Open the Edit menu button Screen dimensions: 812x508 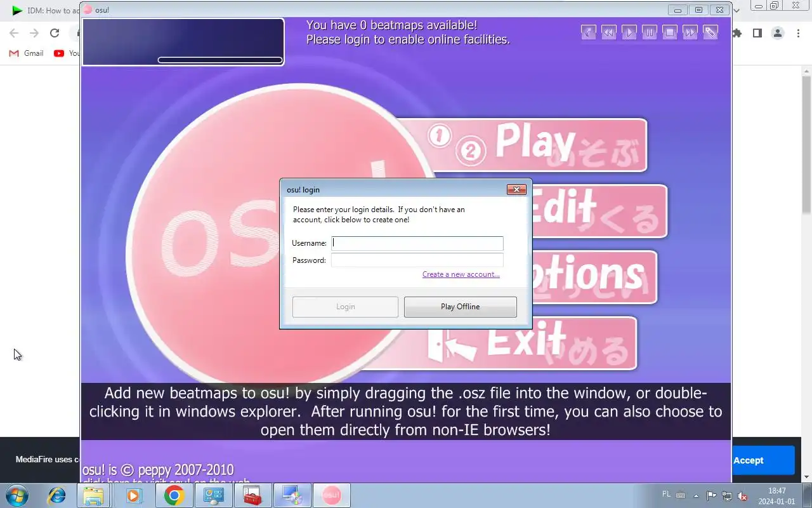[x=599, y=211]
